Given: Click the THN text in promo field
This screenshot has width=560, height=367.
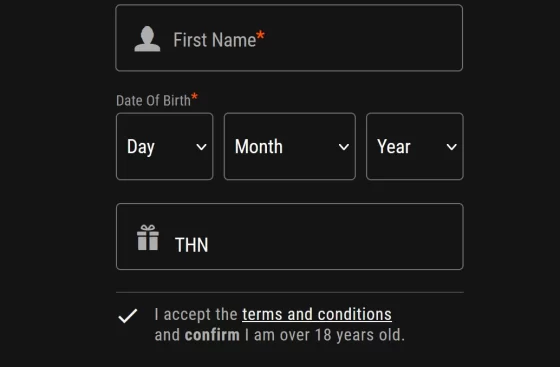Looking at the screenshot, I should pyautogui.click(x=191, y=245).
